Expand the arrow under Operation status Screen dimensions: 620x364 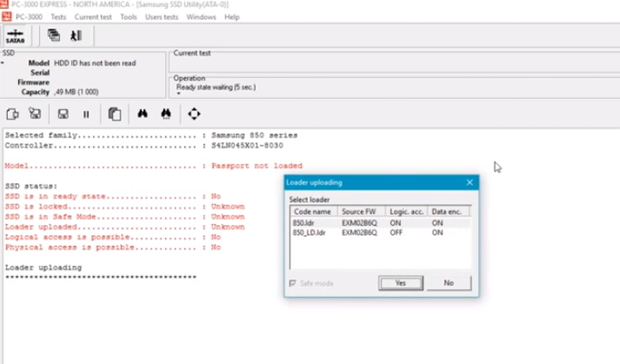(x=178, y=94)
